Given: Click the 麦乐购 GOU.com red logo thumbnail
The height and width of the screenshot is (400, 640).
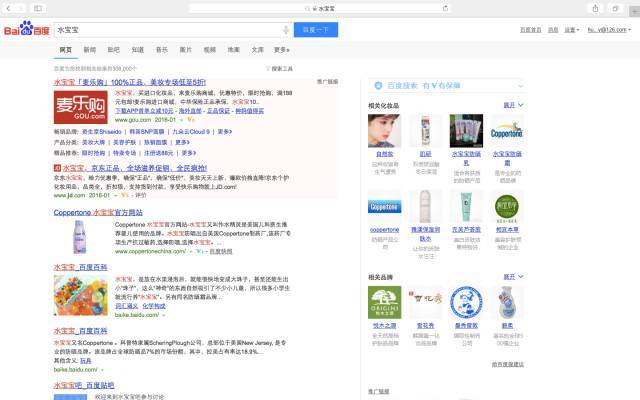Looking at the screenshot, I should (x=81, y=107).
